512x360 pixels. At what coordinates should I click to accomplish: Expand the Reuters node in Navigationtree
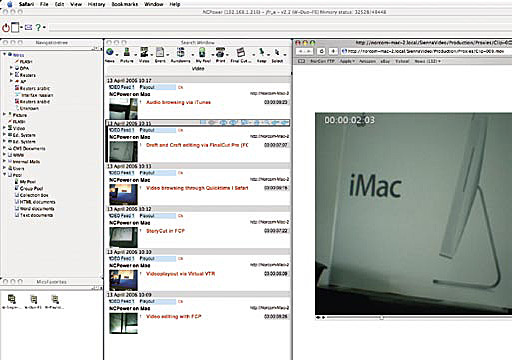(x=11, y=74)
